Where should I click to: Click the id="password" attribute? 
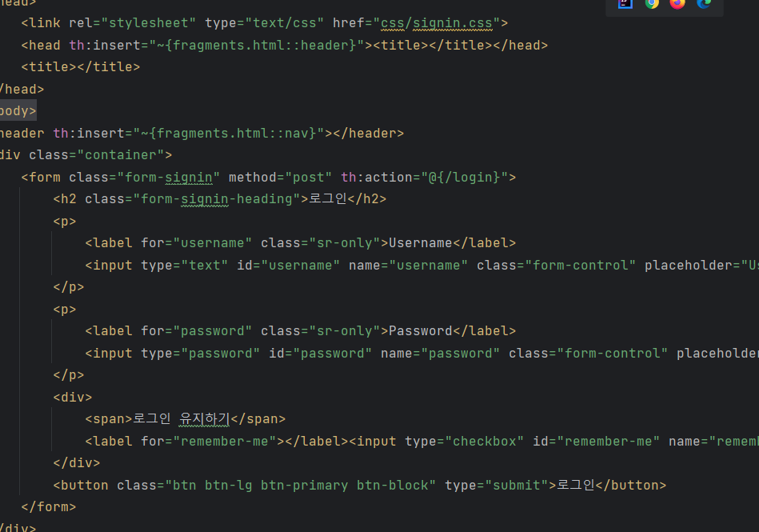321,354
